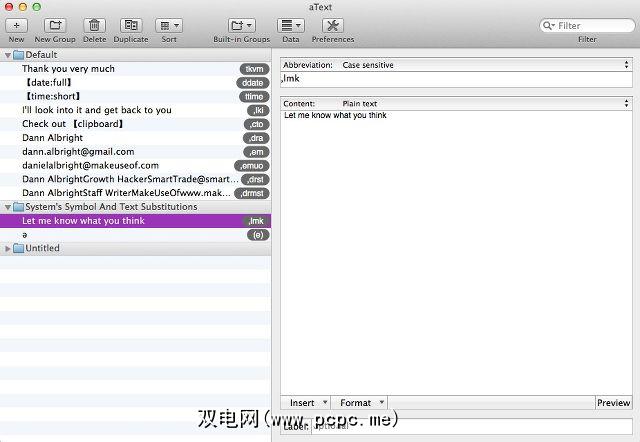Collapse System's Symbol And Text Substitutions group
640x442 pixels.
click(8, 207)
